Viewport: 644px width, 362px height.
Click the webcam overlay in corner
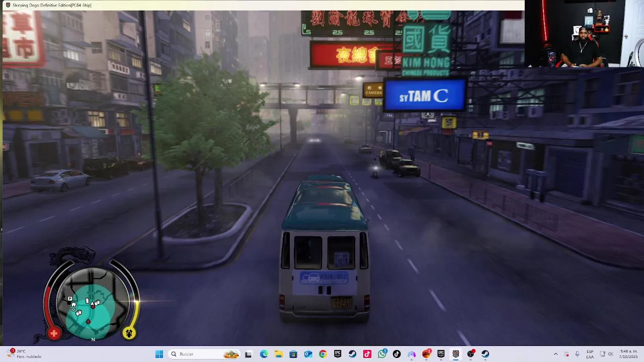pos(584,34)
